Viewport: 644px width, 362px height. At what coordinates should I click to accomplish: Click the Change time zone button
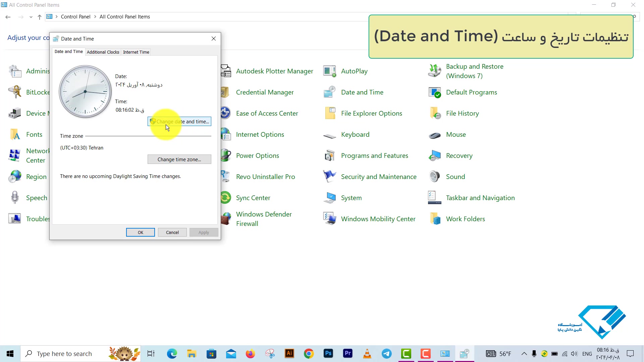[179, 159]
